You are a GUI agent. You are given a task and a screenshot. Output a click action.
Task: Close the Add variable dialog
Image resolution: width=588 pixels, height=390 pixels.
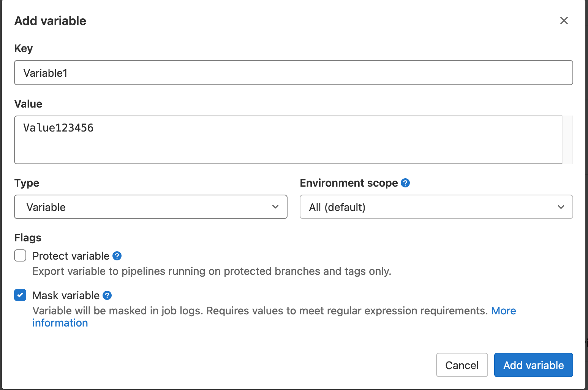[564, 21]
